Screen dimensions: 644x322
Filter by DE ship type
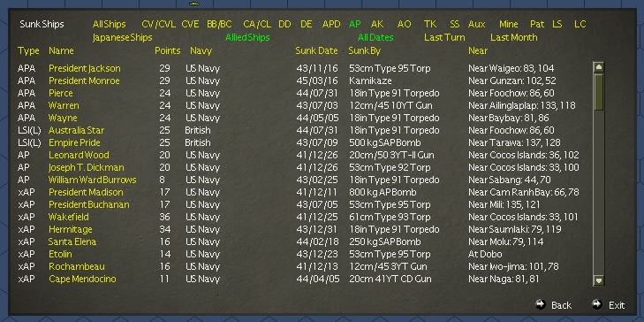[x=306, y=24]
